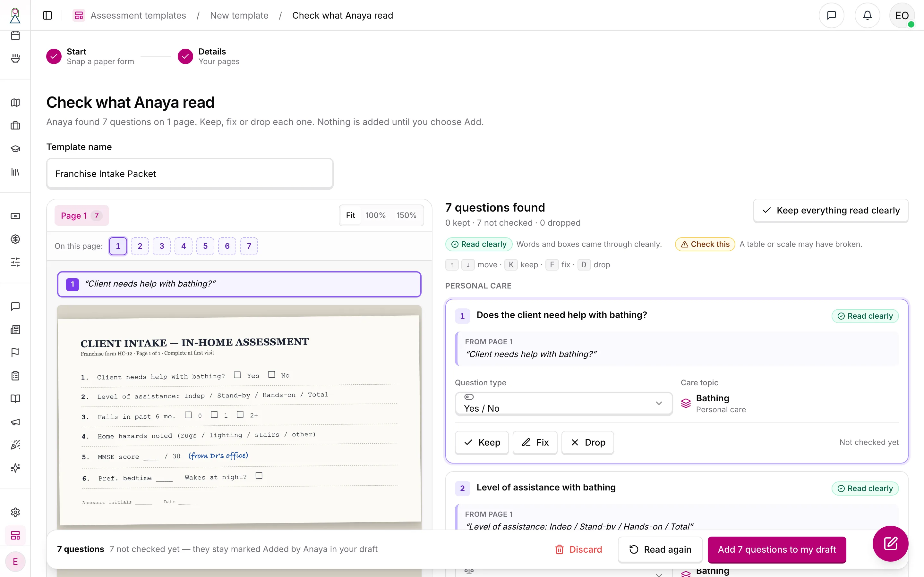This screenshot has height=577, width=924.
Task: Drop question 1 about bathing
Action: pyautogui.click(x=587, y=442)
